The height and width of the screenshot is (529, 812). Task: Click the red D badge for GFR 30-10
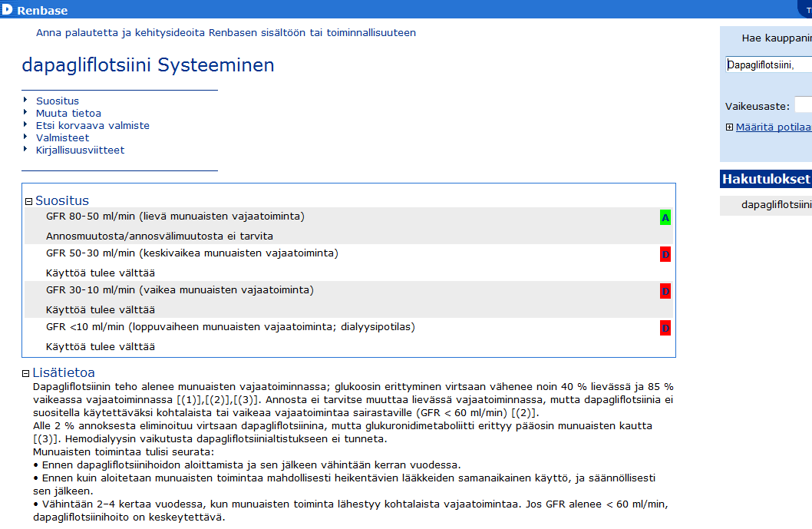(x=665, y=291)
